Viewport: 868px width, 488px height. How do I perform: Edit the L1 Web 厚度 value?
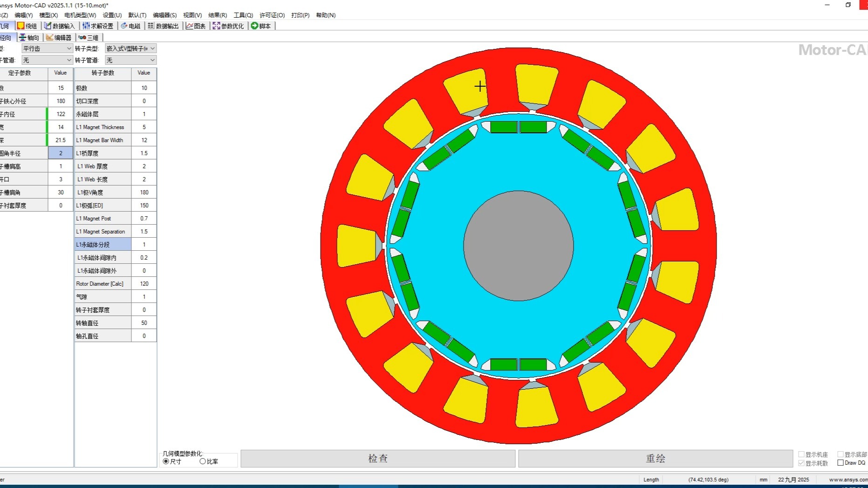tap(144, 166)
